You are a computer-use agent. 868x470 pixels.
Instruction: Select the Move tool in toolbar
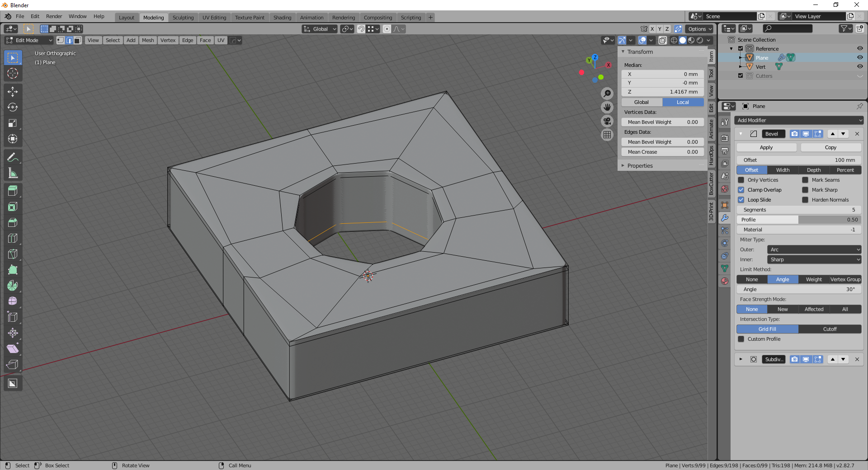pos(13,92)
